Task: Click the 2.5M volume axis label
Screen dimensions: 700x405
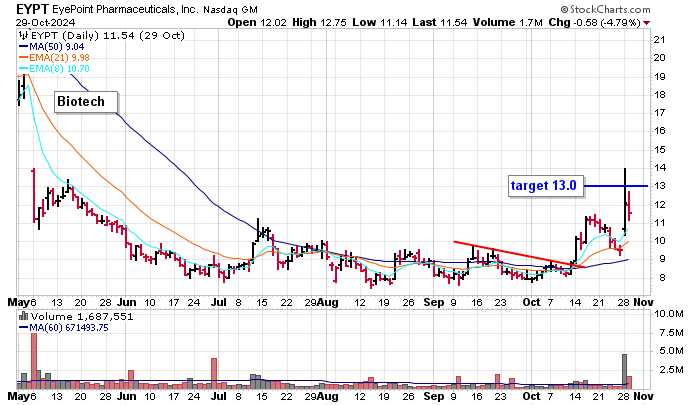Action: click(671, 370)
